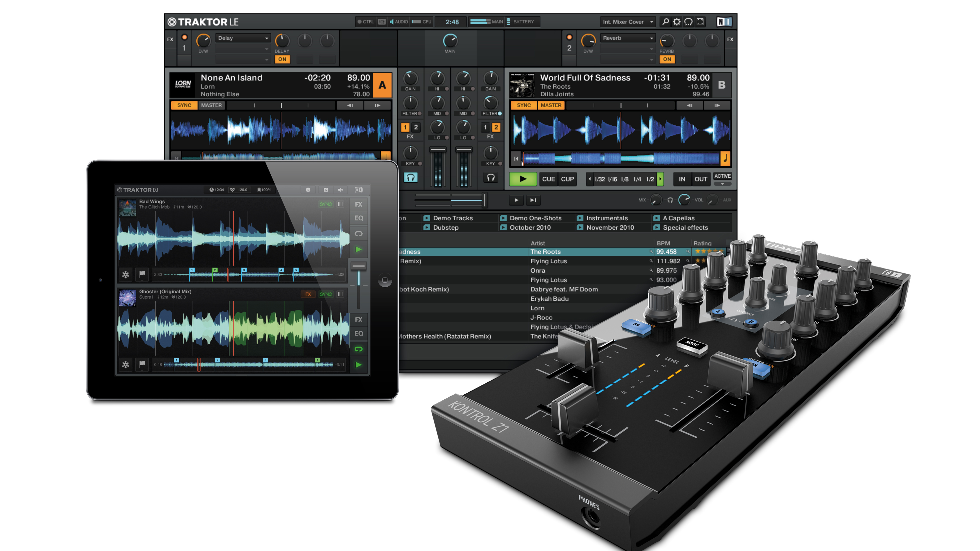Tap speaker volume icon in iPad header
Screen dimensions: 980x551
point(341,190)
